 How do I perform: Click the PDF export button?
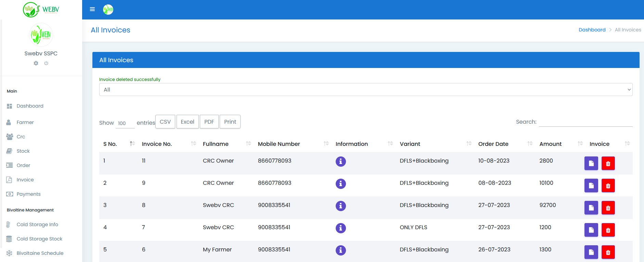point(209,122)
